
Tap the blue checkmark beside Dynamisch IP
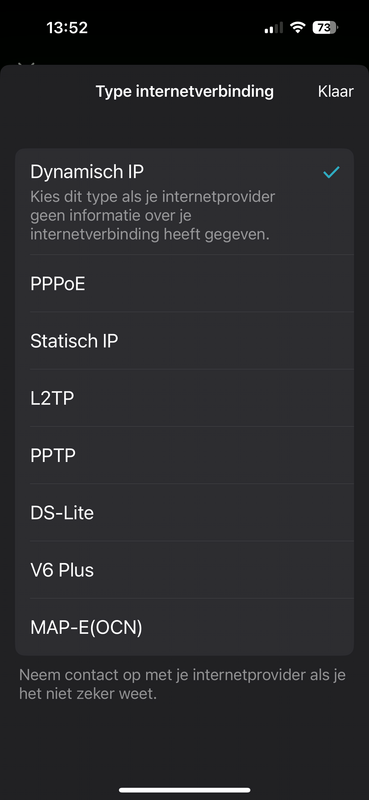(x=331, y=172)
